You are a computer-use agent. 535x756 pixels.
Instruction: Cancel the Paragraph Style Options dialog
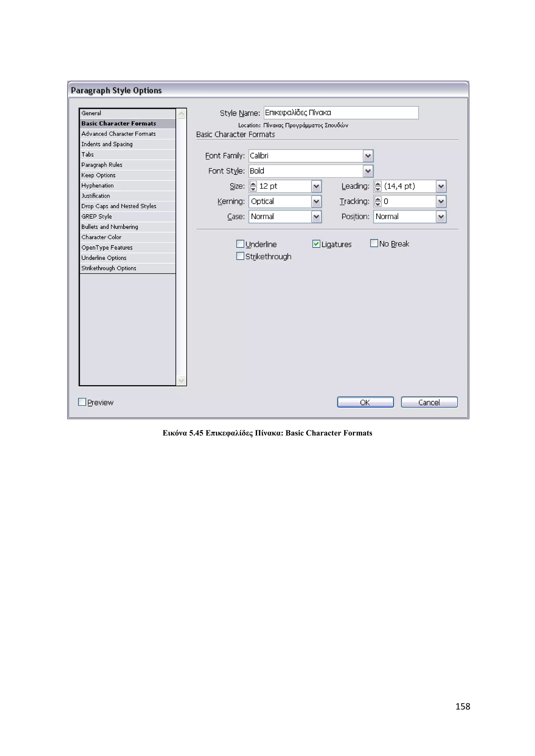click(x=429, y=402)
